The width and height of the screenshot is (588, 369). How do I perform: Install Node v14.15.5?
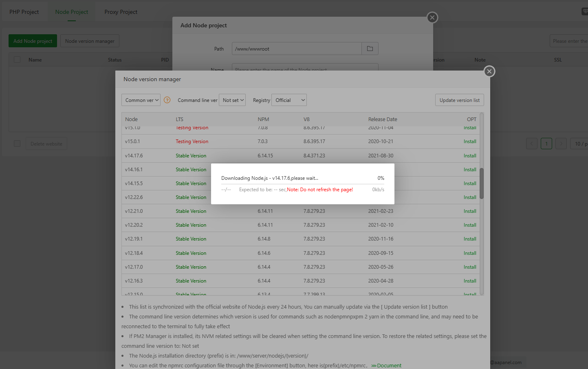point(470,183)
